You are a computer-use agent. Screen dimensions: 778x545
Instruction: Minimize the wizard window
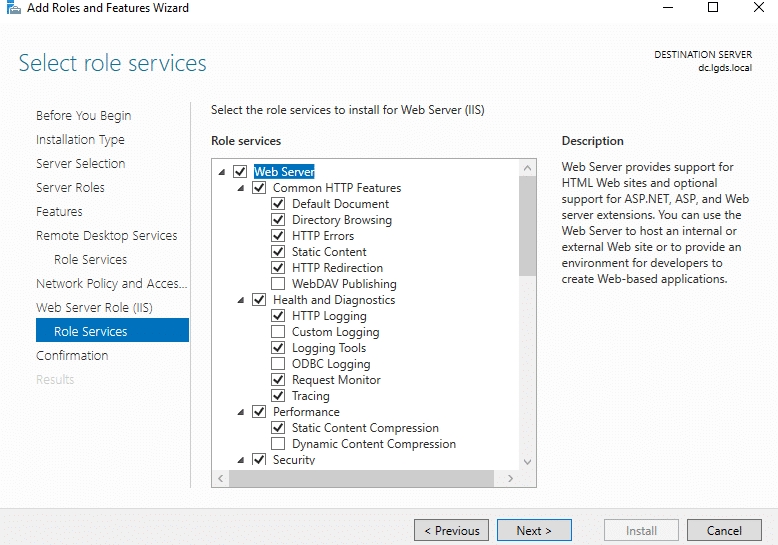tap(668, 8)
